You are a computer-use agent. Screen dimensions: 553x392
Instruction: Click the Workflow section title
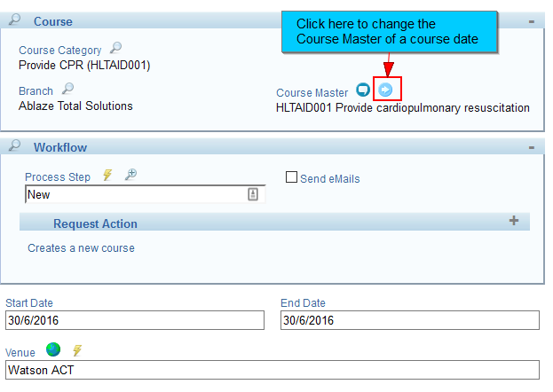[60, 147]
